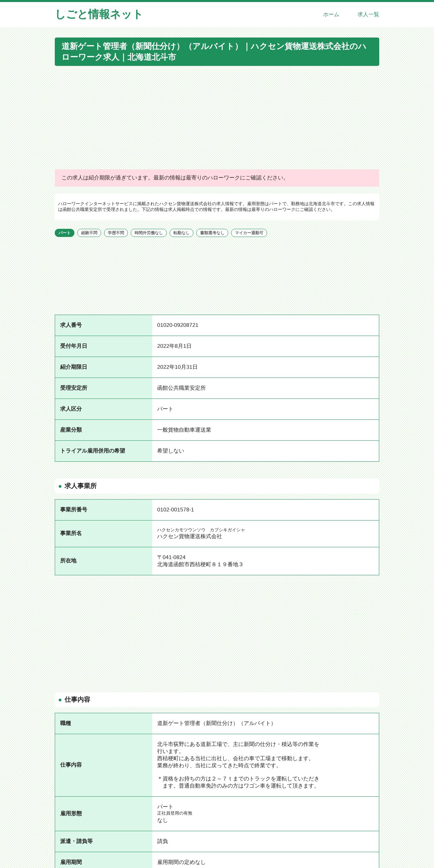Open the しごと情報ネット site logo
Image resolution: width=434 pixels, height=868 pixels.
coord(98,15)
